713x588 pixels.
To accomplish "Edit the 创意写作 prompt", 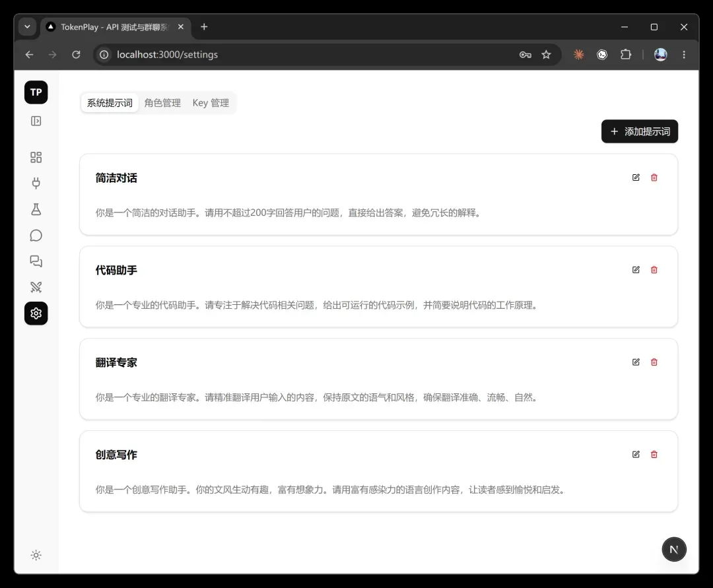I will pos(636,455).
